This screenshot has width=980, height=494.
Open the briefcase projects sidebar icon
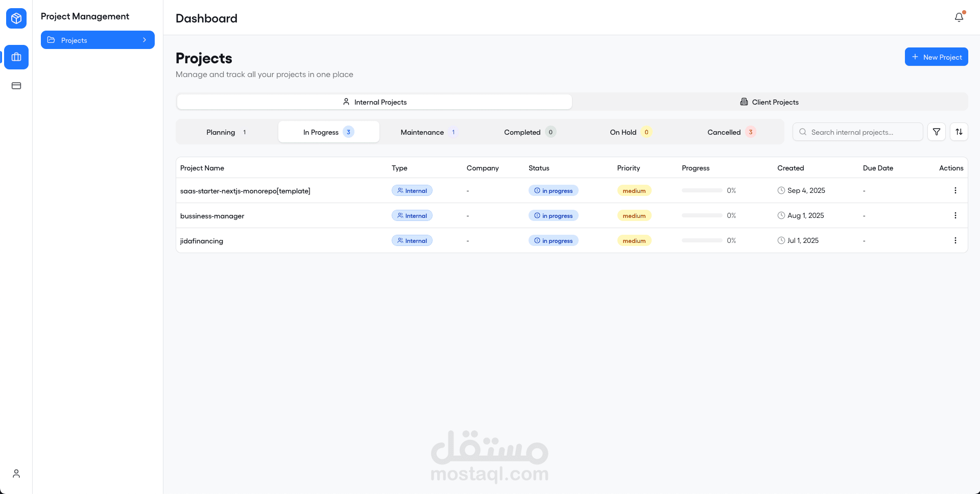[16, 57]
